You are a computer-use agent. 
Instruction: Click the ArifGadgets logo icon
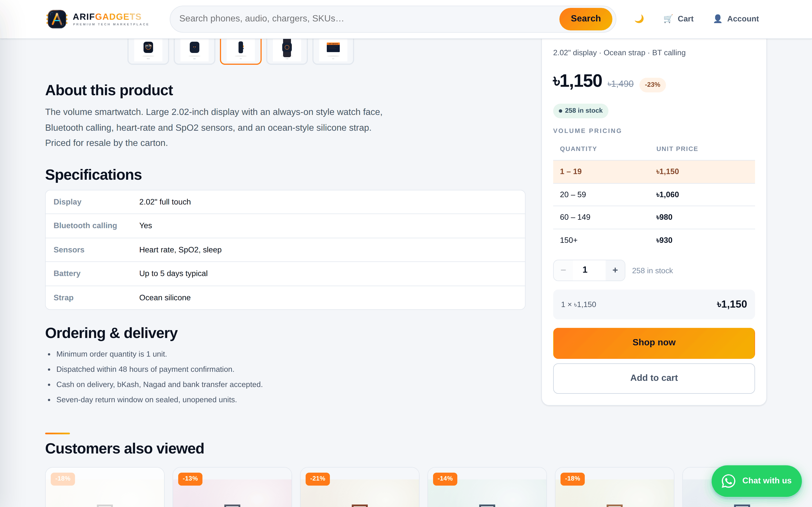57,19
